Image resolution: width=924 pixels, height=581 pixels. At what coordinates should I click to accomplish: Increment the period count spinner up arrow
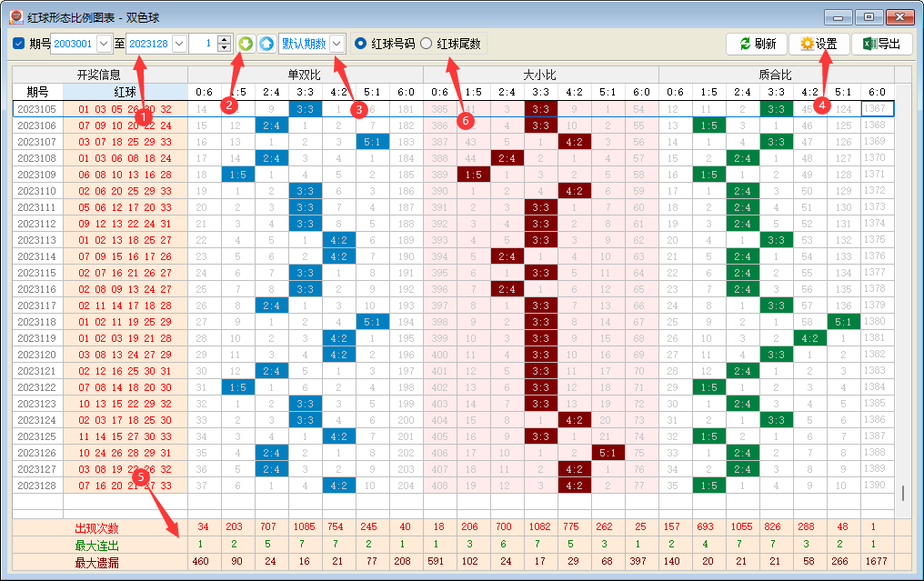click(225, 39)
